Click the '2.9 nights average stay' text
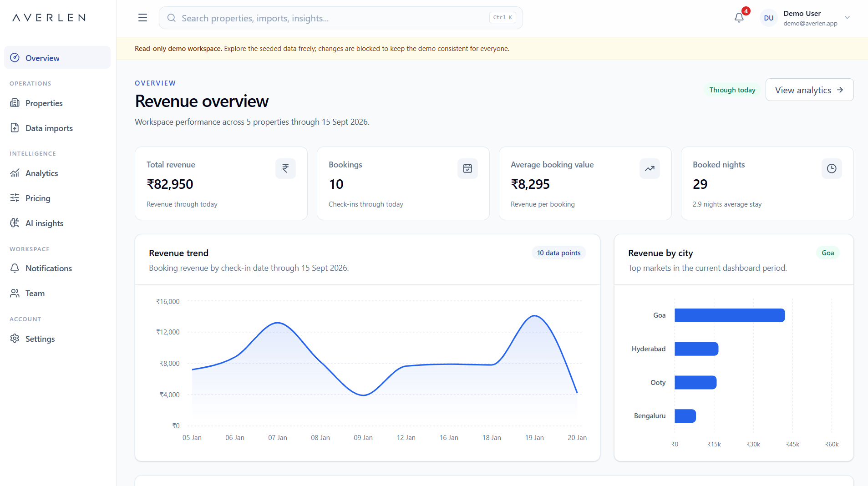Image resolution: width=868 pixels, height=486 pixels. (727, 204)
